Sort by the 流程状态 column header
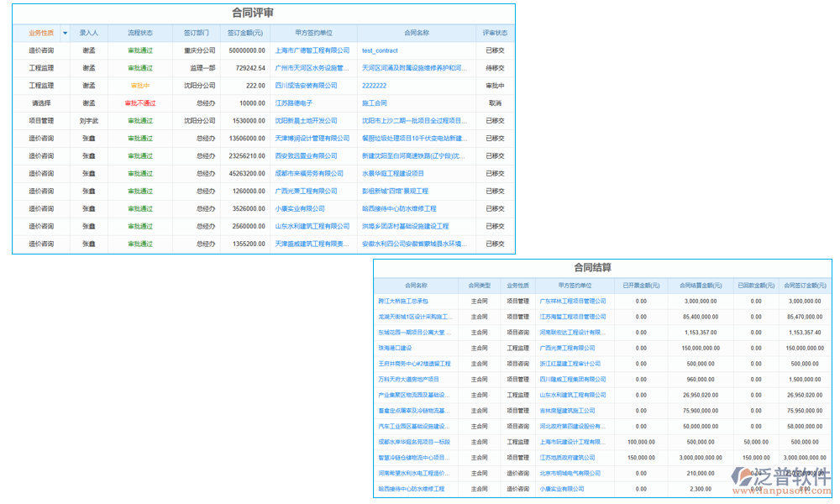Viewport: 840px width, 504px height. click(140, 34)
